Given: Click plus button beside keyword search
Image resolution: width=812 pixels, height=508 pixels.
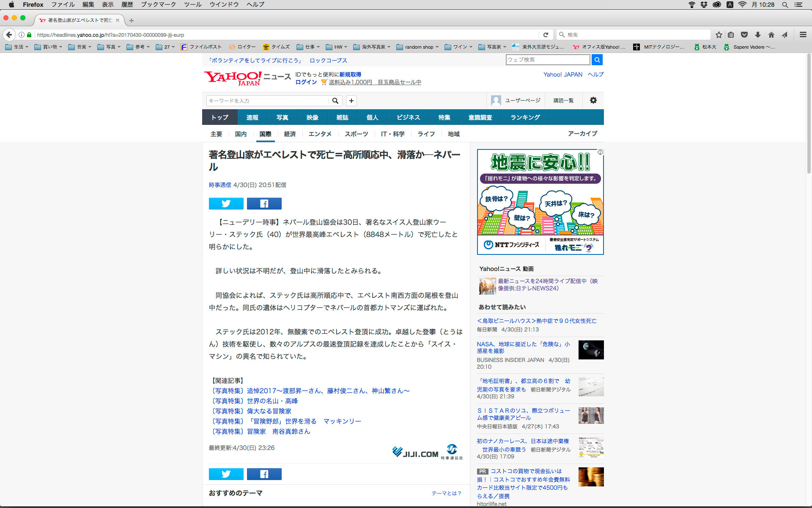Looking at the screenshot, I should pyautogui.click(x=351, y=101).
